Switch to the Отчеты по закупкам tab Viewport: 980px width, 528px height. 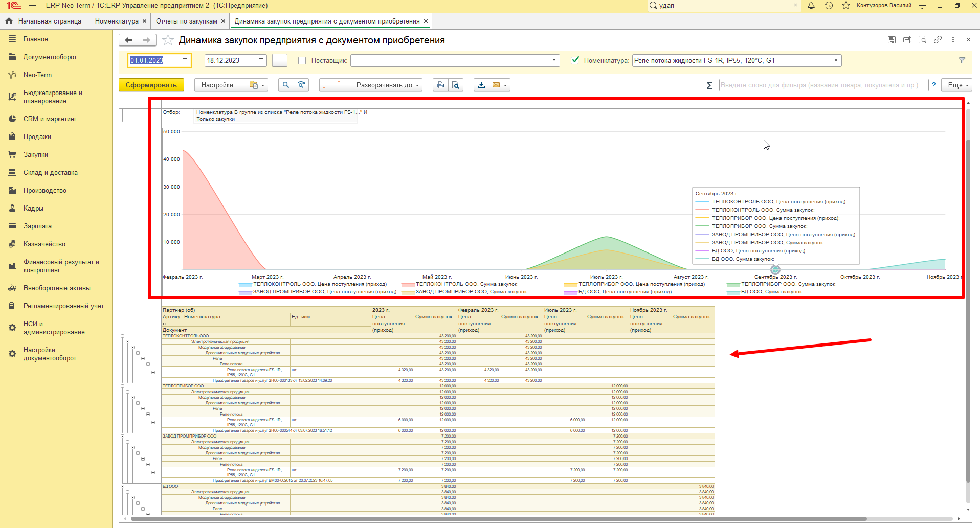coord(187,21)
